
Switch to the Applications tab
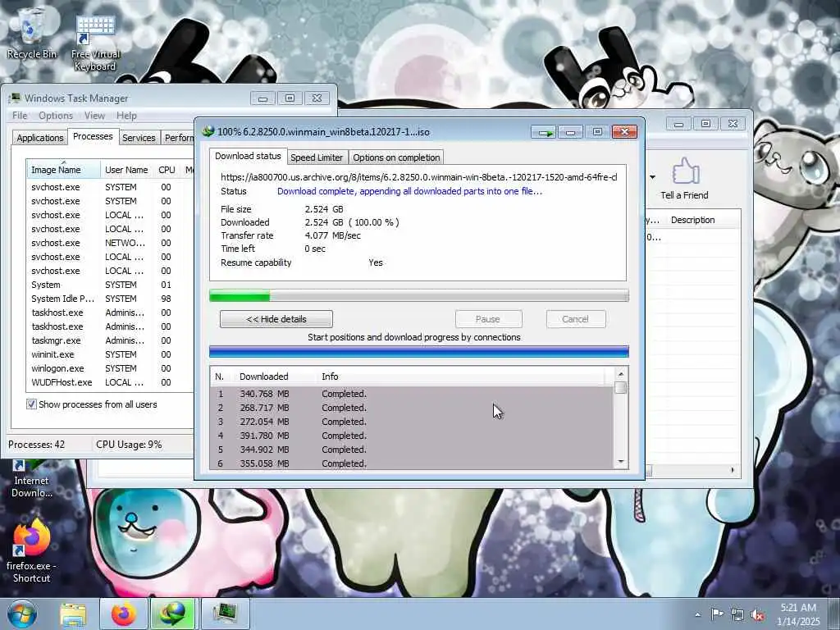click(39, 138)
